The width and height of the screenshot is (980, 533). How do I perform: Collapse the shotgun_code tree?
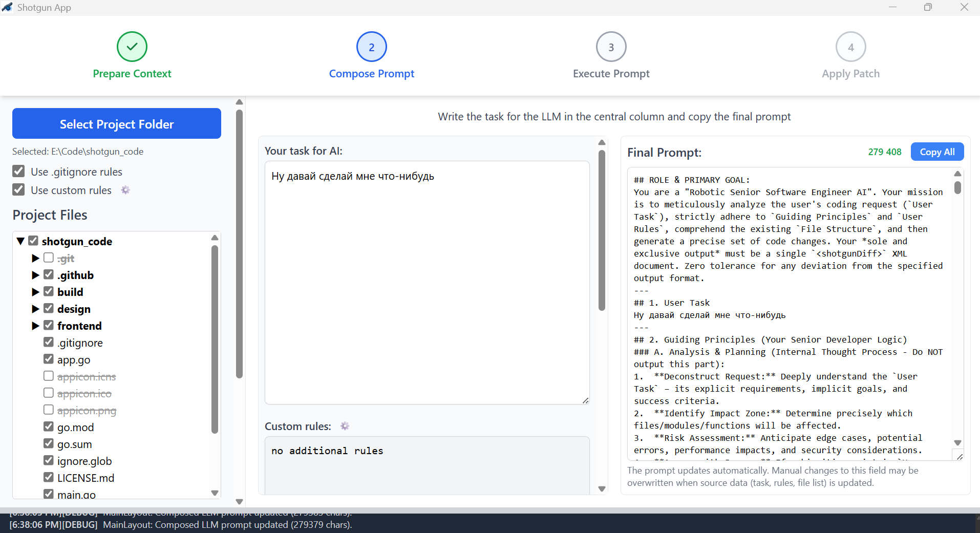(20, 241)
